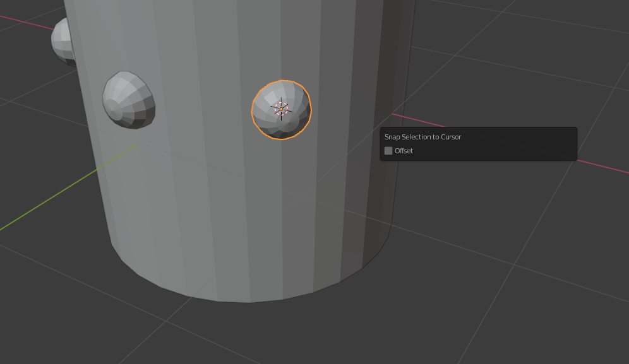Click the Snap Selection to Cursor panel title
The height and width of the screenshot is (364, 629).
pyautogui.click(x=423, y=137)
